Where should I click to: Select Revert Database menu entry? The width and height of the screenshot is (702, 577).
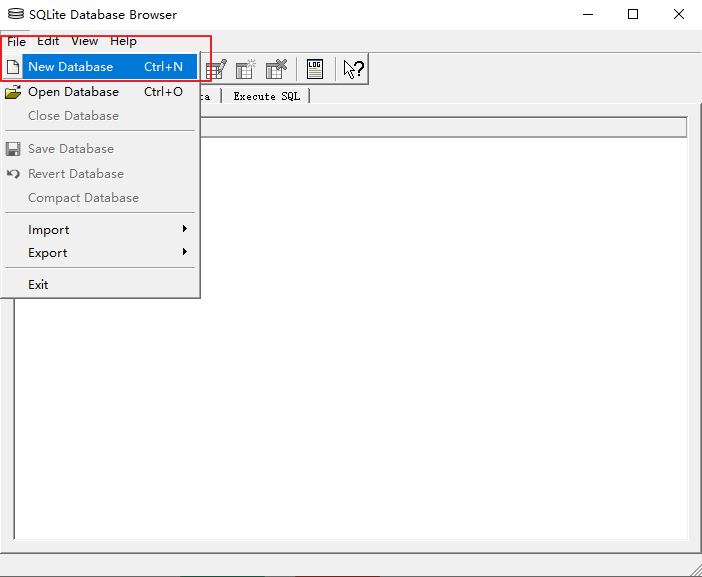tap(101, 174)
